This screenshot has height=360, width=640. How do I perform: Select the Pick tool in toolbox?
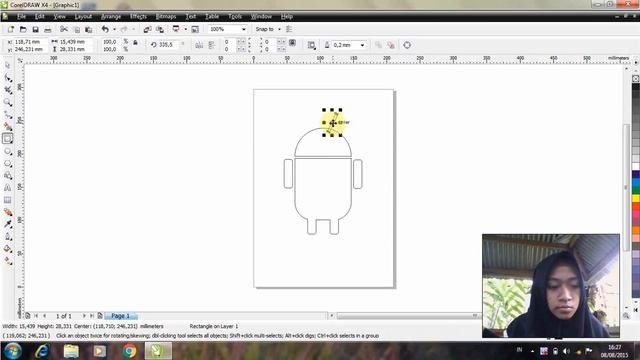tap(7, 65)
